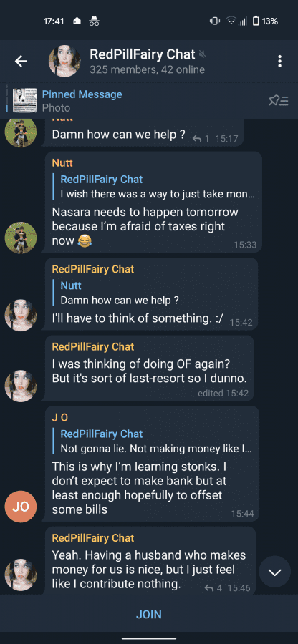Tap quoted 'Damn how can we help ?' reply
The width and height of the screenshot is (298, 644).
click(x=119, y=293)
